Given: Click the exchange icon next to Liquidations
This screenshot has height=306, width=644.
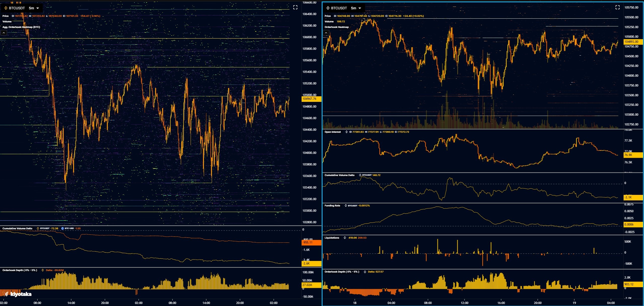Looking at the screenshot, I should click(x=345, y=238).
